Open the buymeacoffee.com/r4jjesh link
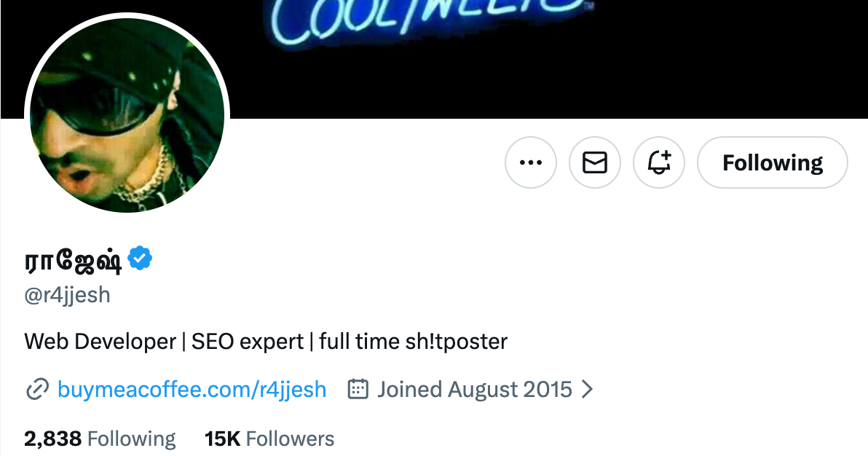 [x=192, y=390]
